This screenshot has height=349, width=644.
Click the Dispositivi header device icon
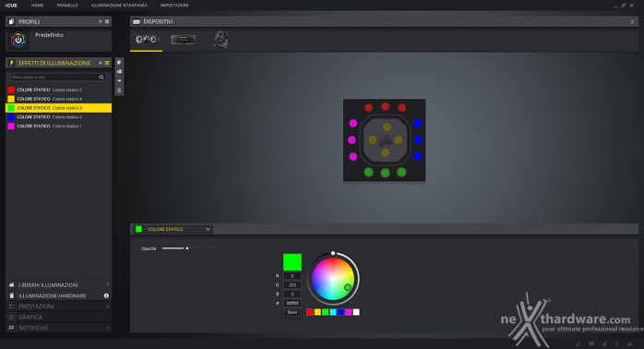137,21
